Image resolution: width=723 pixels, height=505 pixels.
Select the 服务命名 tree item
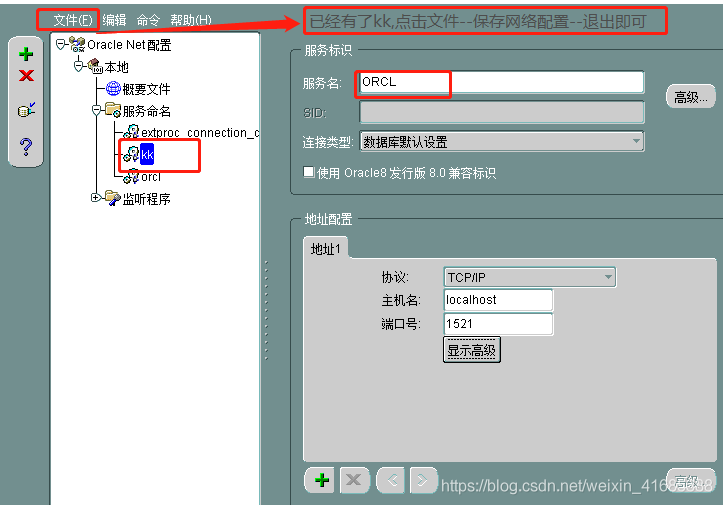coord(146,111)
